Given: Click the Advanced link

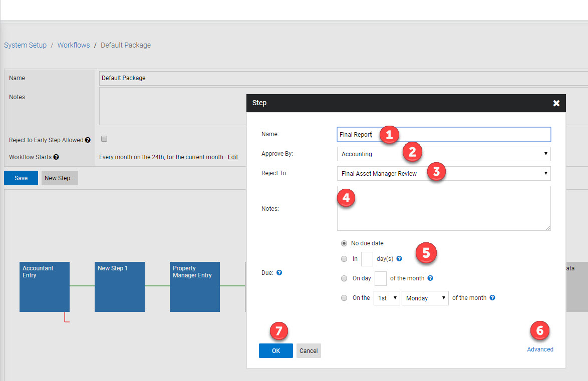Looking at the screenshot, I should coord(540,349).
